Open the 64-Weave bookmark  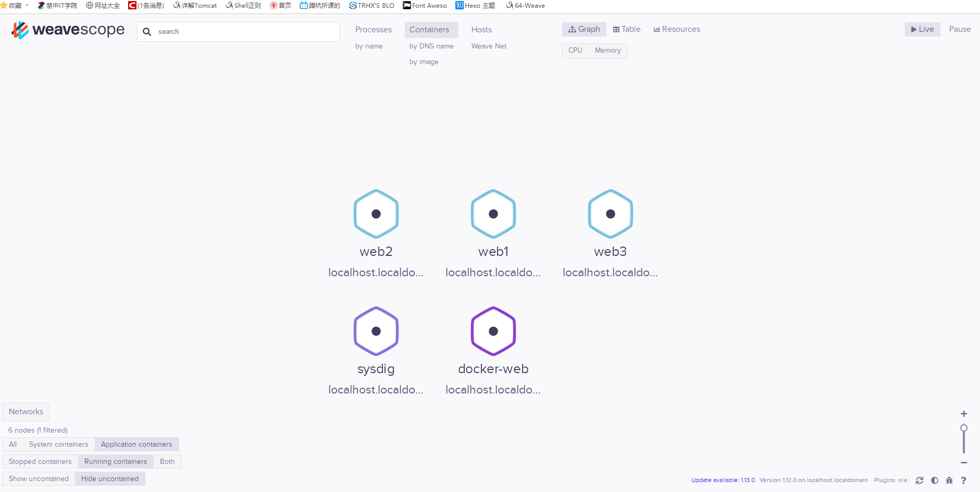[x=525, y=6]
